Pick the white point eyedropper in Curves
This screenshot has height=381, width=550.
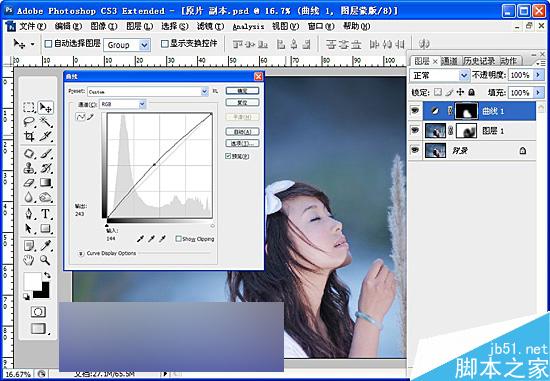162,239
